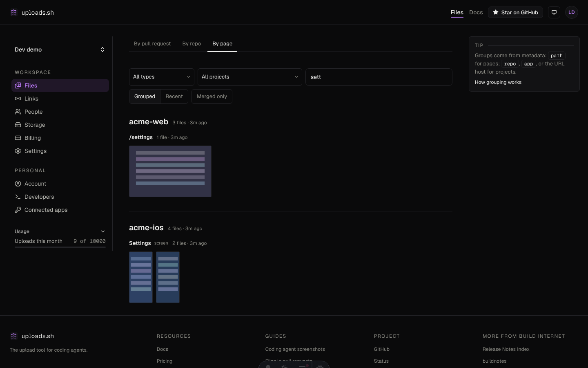Viewport: 588px width, 368px height.
Task: Click the Star on GitHub button
Action: click(x=515, y=12)
